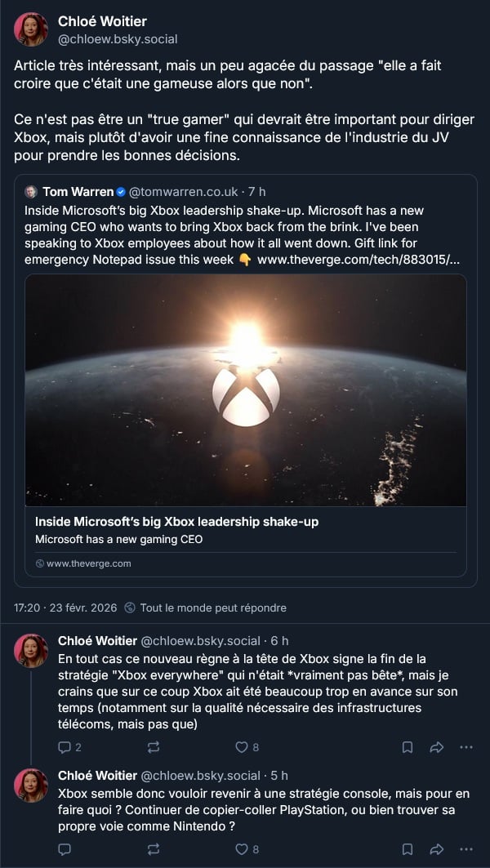Open Chloé Woitier's profile picture at top

coord(31,29)
